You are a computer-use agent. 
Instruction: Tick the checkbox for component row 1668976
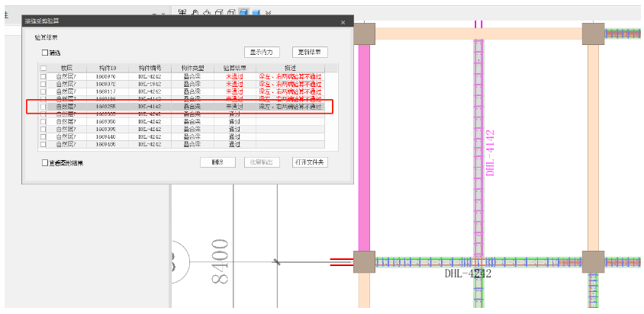[43, 76]
